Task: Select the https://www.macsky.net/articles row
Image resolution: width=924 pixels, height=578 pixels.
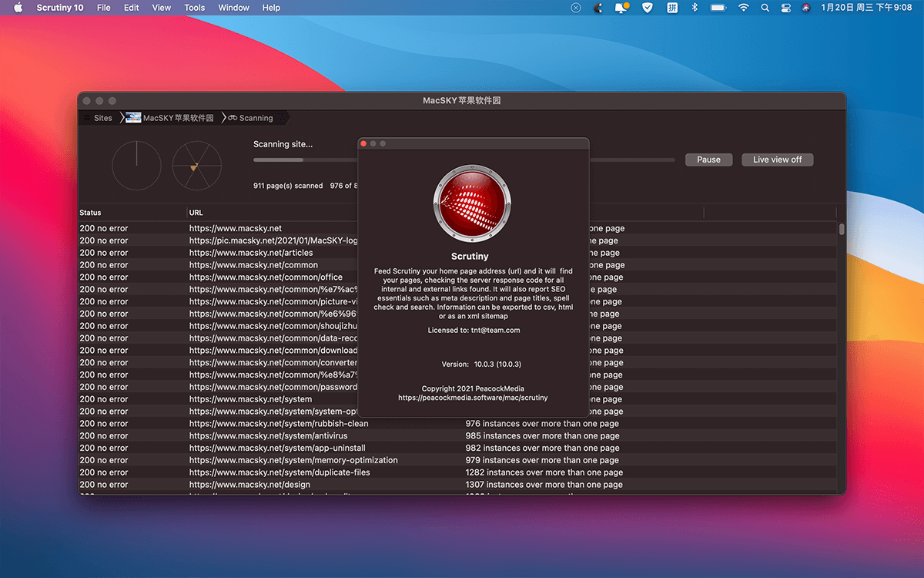Action: point(251,253)
